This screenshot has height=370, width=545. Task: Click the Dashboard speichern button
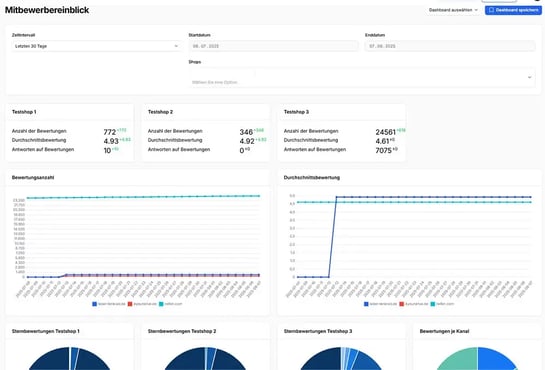coord(513,10)
